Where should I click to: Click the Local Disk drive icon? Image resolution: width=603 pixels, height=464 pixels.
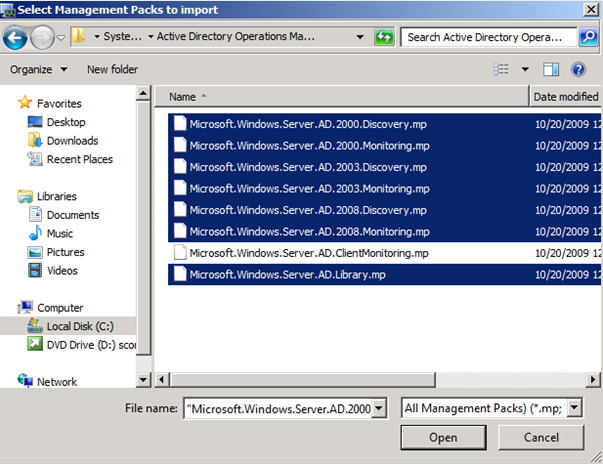coord(35,326)
